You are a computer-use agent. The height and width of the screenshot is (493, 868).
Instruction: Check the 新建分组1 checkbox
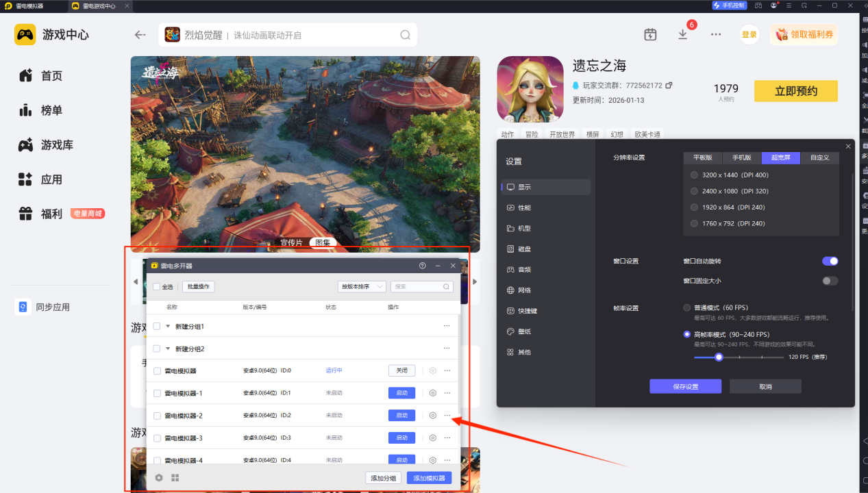[157, 327]
